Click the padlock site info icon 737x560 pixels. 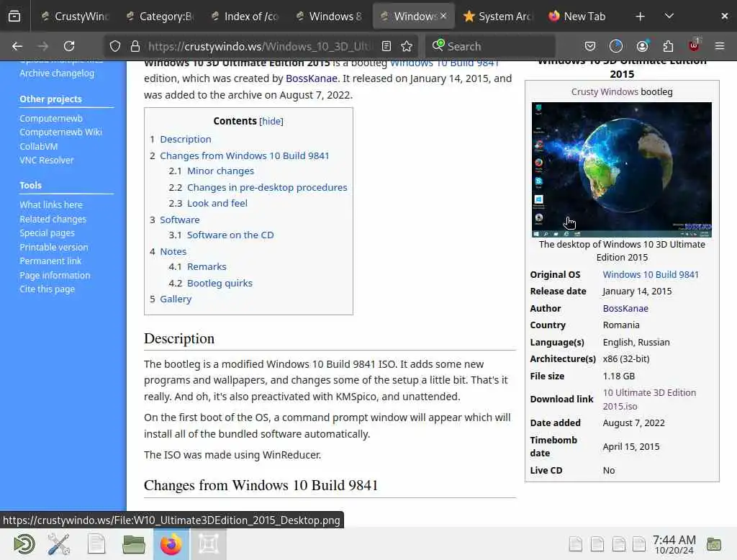click(135, 46)
